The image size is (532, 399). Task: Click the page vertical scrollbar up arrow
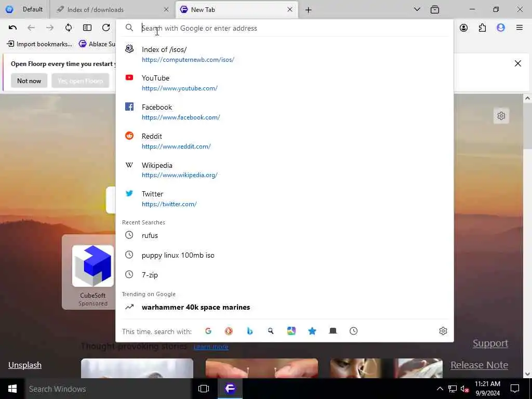[x=527, y=98]
